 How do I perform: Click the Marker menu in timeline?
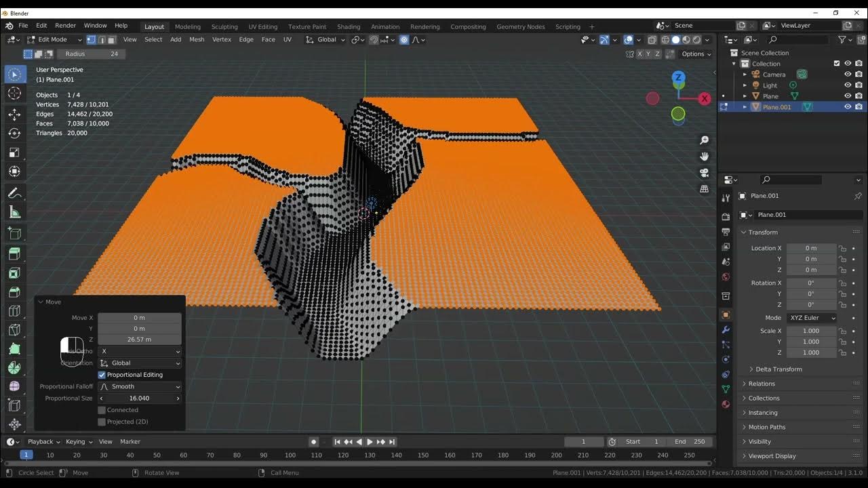[x=130, y=442]
